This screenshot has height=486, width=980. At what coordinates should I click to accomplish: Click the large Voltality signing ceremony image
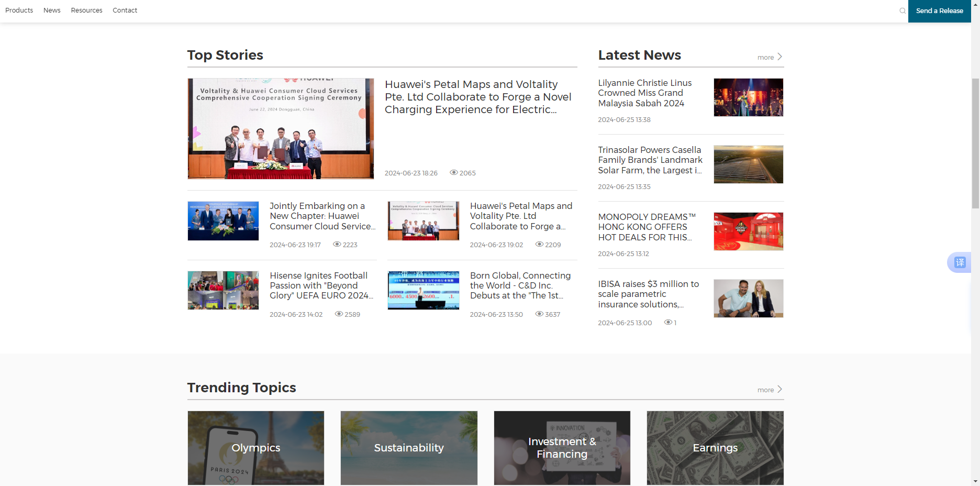tap(281, 129)
